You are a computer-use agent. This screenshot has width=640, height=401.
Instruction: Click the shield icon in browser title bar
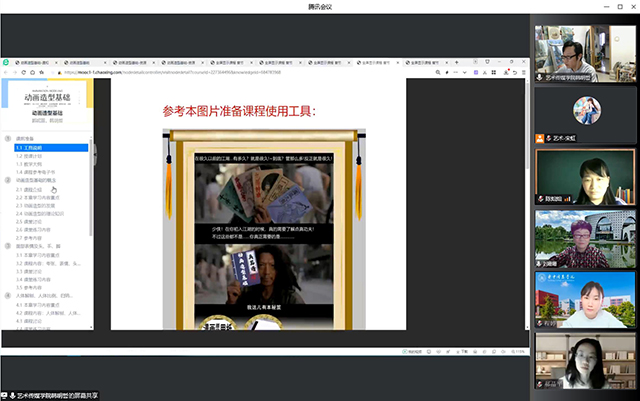pos(487,62)
